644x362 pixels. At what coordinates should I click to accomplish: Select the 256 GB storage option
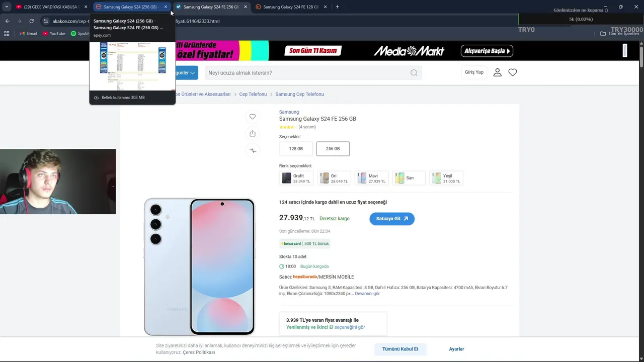(333, 149)
